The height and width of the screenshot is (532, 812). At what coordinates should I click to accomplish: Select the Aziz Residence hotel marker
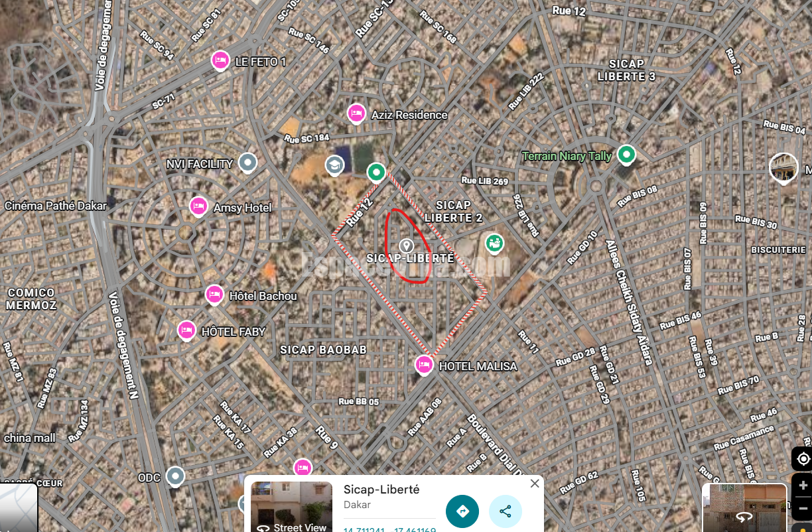click(356, 113)
